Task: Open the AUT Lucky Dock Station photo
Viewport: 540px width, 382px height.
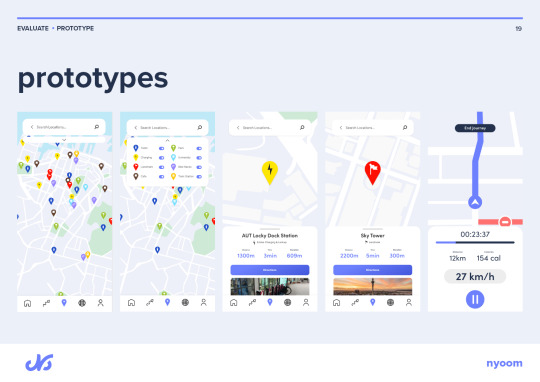Action: 270,287
